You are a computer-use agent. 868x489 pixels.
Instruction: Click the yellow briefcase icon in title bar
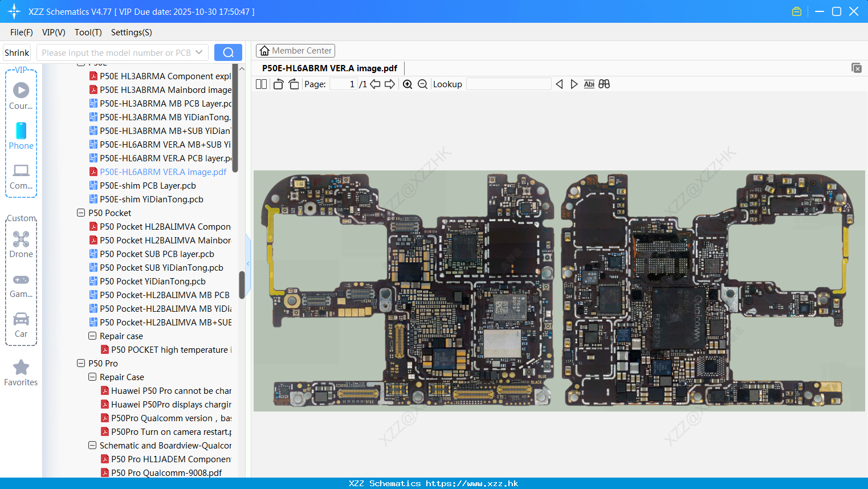click(x=797, y=11)
